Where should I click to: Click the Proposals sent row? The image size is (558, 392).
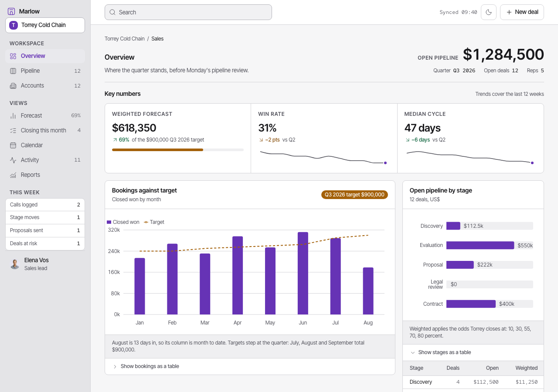(45, 230)
